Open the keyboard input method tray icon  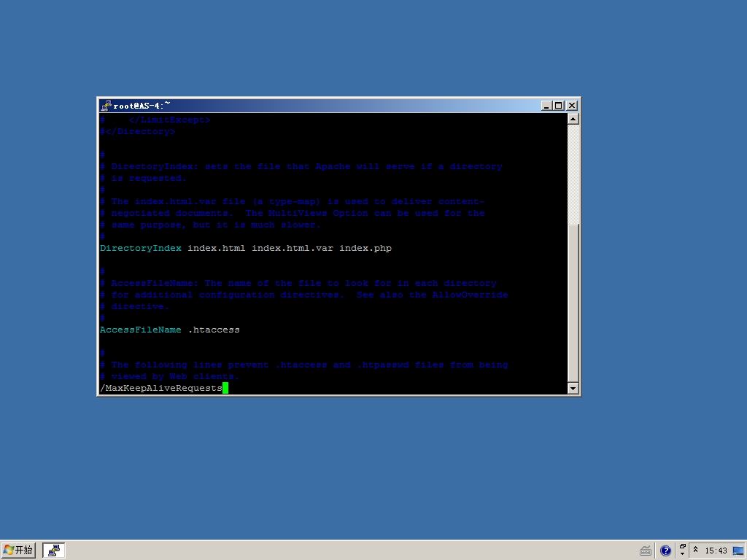coord(646,551)
